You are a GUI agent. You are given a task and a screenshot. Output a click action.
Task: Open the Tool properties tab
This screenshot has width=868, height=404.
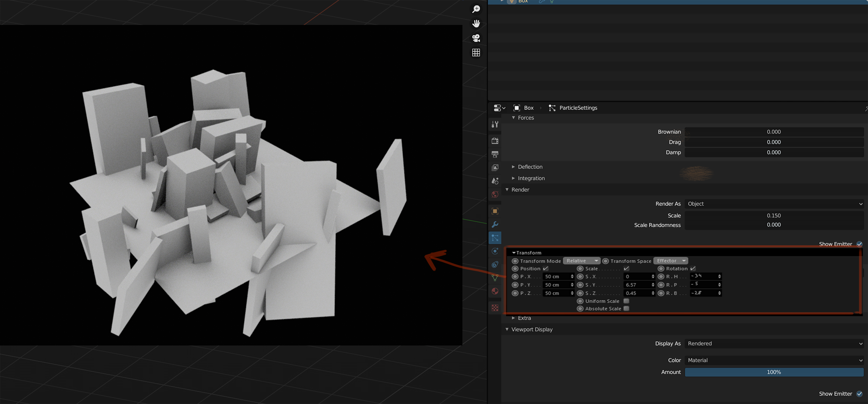495,124
